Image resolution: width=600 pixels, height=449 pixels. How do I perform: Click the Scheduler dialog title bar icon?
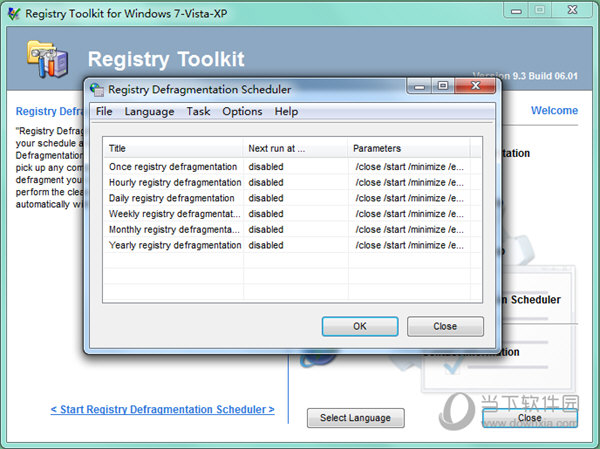coord(97,89)
